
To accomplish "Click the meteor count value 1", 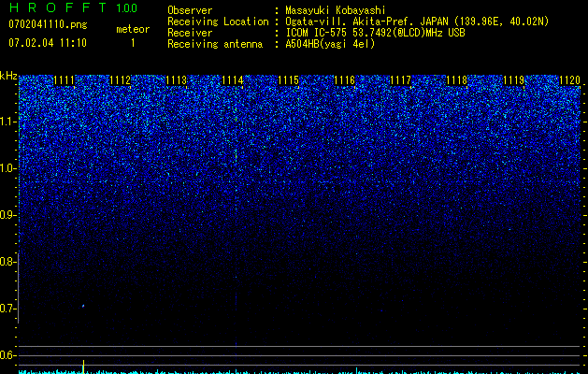I will click(x=133, y=43).
